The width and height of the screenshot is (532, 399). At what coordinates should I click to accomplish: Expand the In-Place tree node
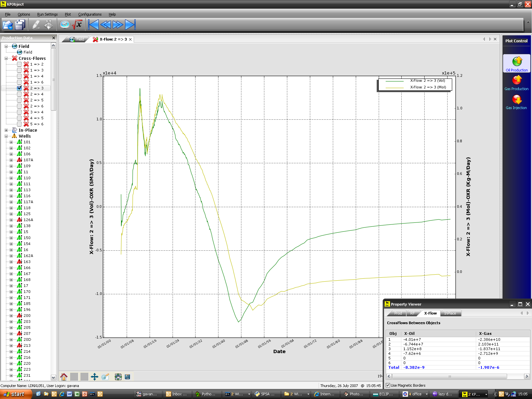(x=6, y=130)
